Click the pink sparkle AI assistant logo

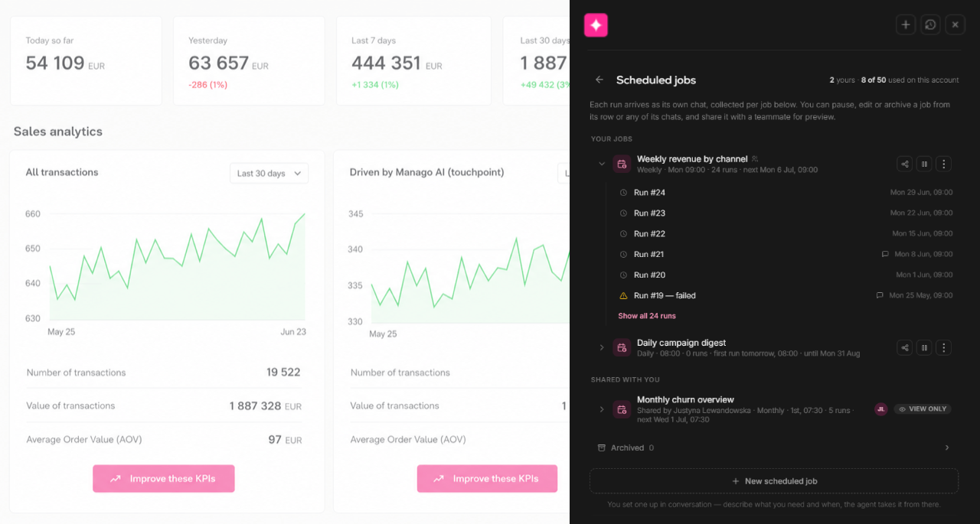click(596, 25)
